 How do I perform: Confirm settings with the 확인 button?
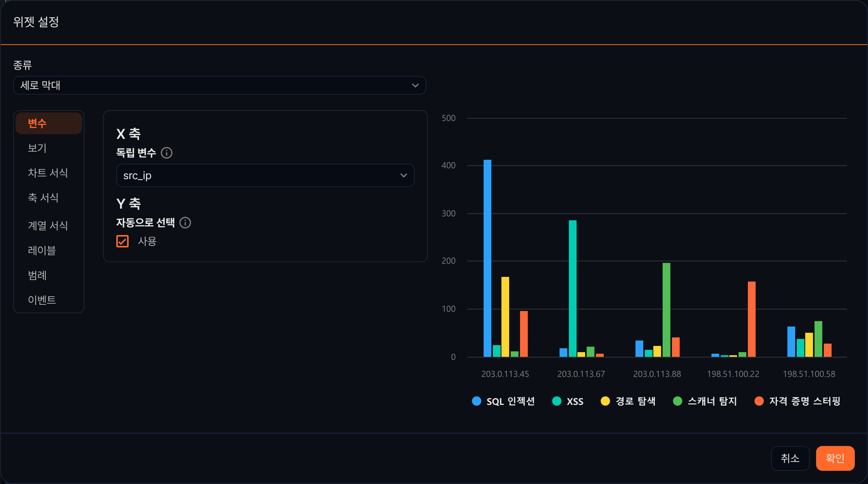[835, 458]
